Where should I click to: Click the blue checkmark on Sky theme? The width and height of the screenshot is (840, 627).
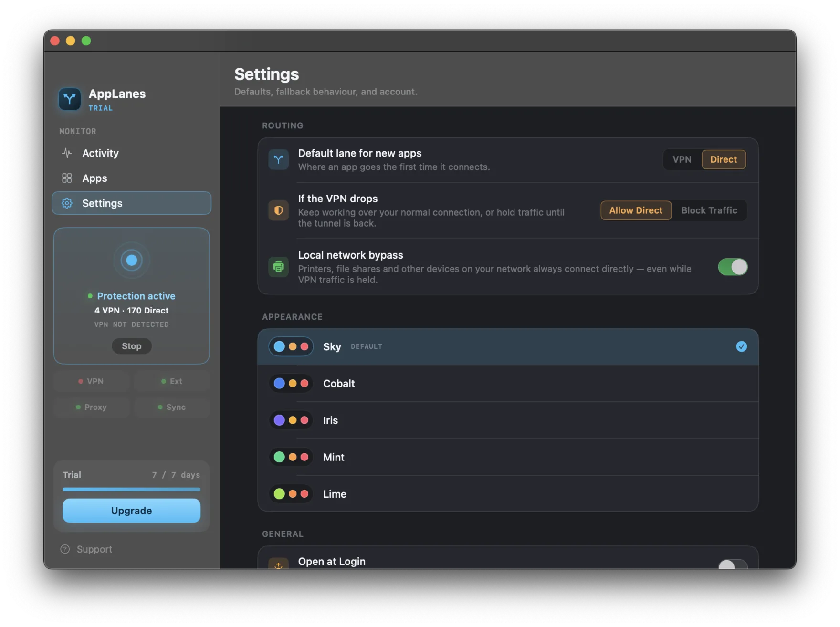pyautogui.click(x=741, y=346)
